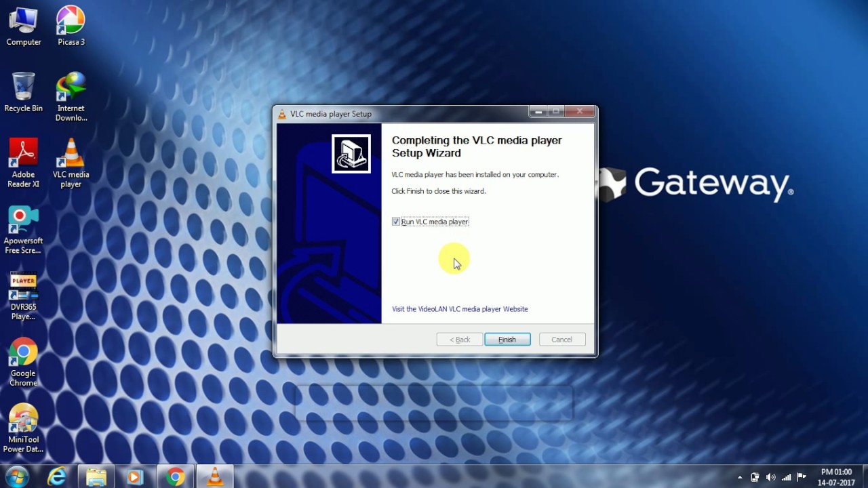Open Action Center flag tray icon
The image size is (868, 488).
click(802, 477)
